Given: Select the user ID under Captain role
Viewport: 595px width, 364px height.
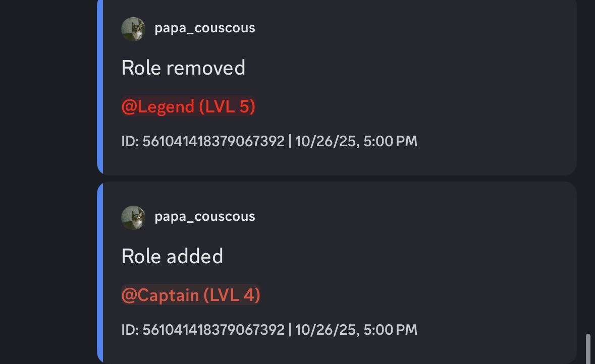Looking at the screenshot, I should (x=213, y=330).
